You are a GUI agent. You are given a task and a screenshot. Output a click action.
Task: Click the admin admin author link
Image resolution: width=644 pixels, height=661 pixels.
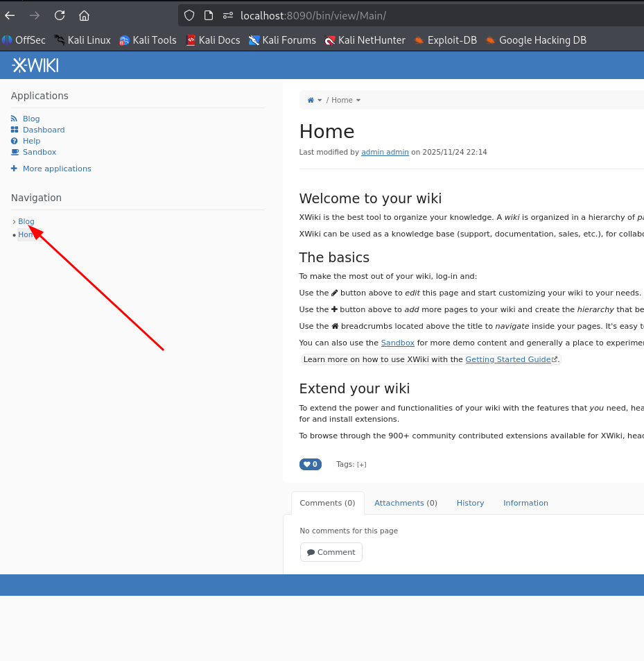(x=385, y=152)
